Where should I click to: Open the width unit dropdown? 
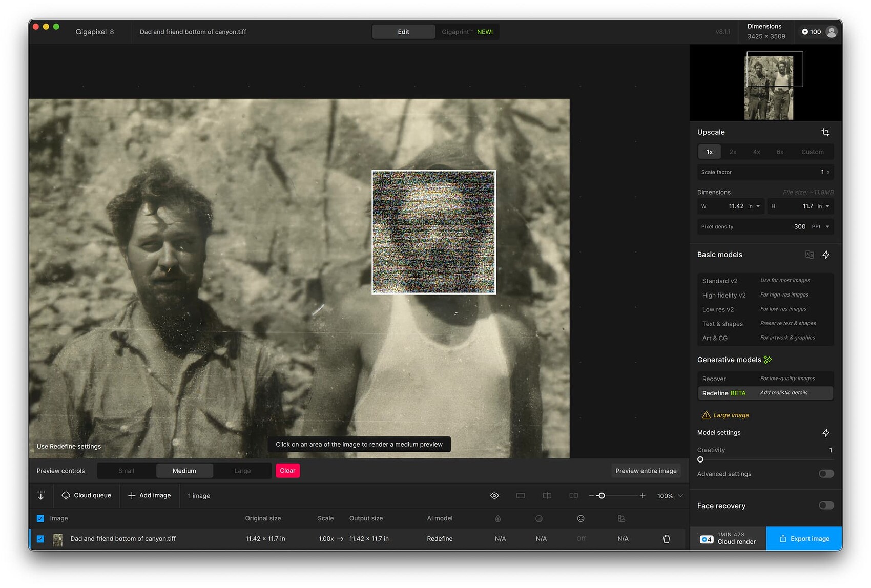click(753, 206)
